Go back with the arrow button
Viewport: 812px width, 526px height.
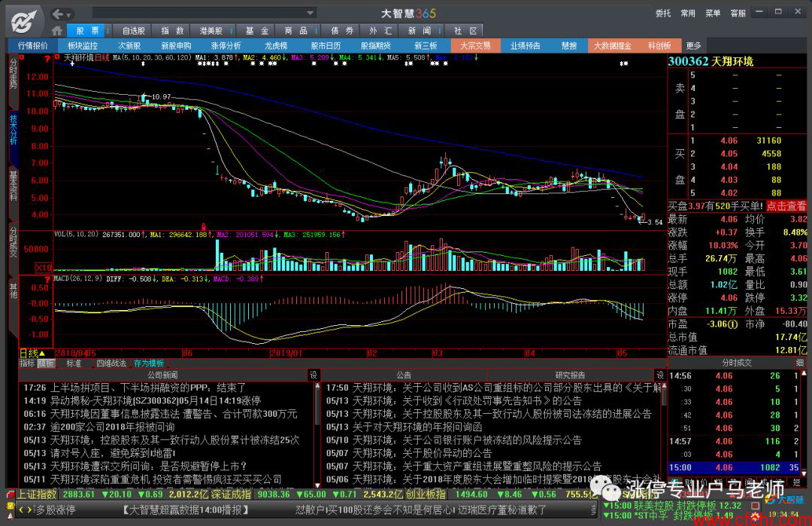tap(57, 14)
